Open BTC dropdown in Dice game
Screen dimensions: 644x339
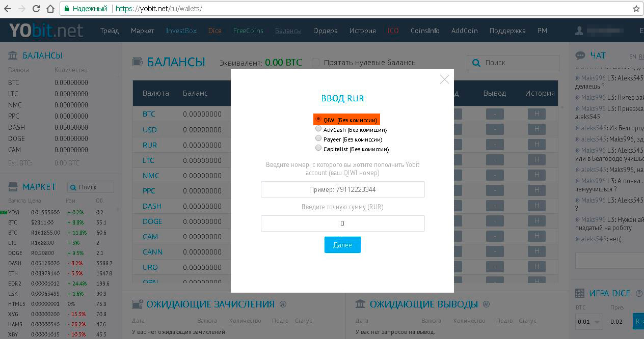(x=589, y=322)
